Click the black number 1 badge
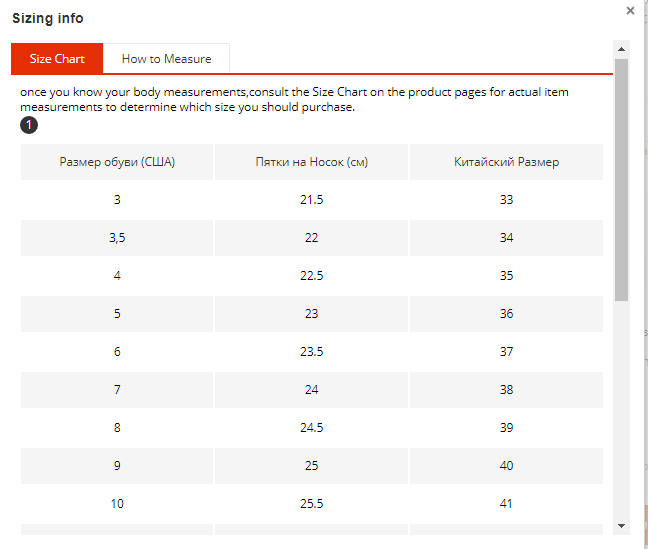Screen dimensions: 648x549 tap(29, 125)
